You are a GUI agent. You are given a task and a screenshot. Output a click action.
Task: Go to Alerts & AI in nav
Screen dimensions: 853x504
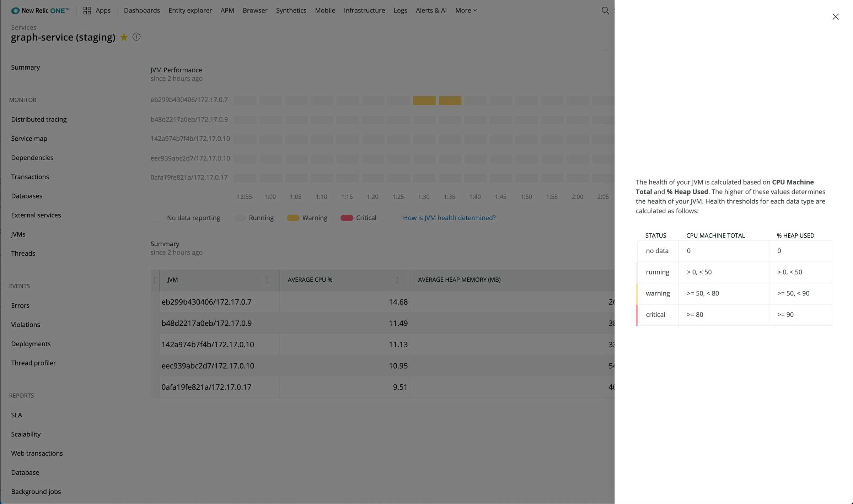431,10
